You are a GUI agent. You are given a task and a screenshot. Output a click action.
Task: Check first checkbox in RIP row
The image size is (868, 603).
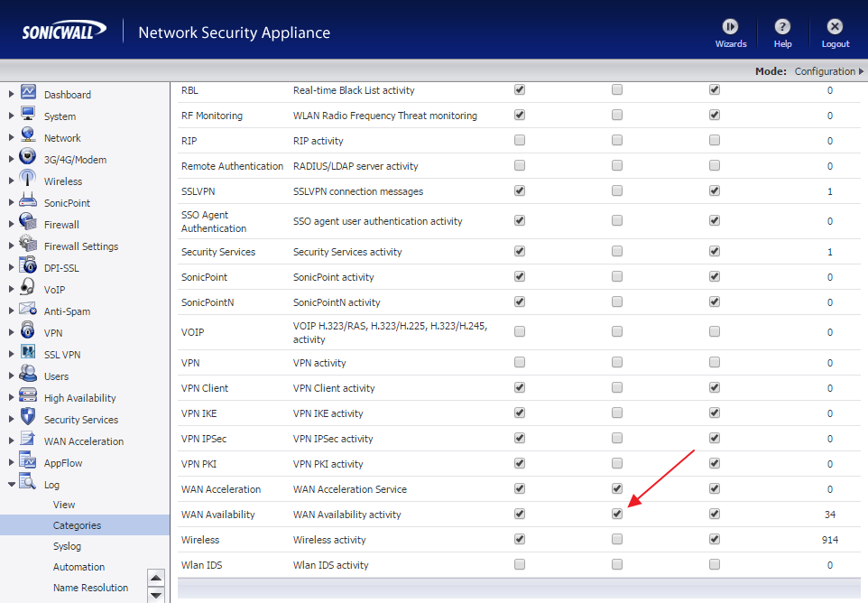point(519,140)
